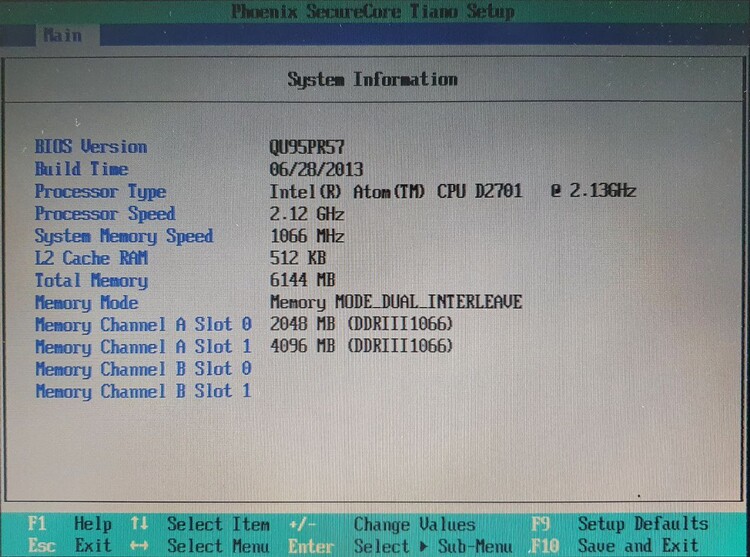Click the up-down arrows Select Item icon
The height and width of the screenshot is (557, 750).
[139, 524]
